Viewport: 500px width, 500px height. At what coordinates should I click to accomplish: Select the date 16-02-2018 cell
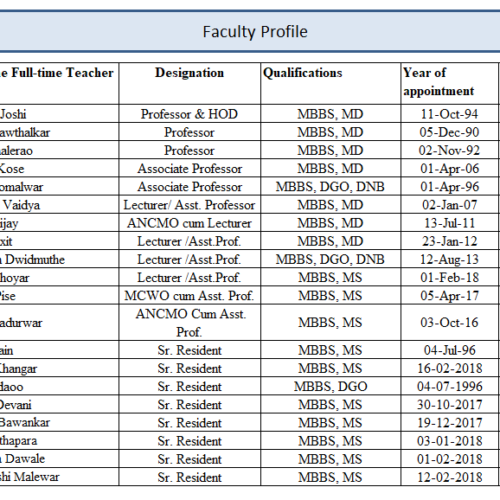pos(450,368)
